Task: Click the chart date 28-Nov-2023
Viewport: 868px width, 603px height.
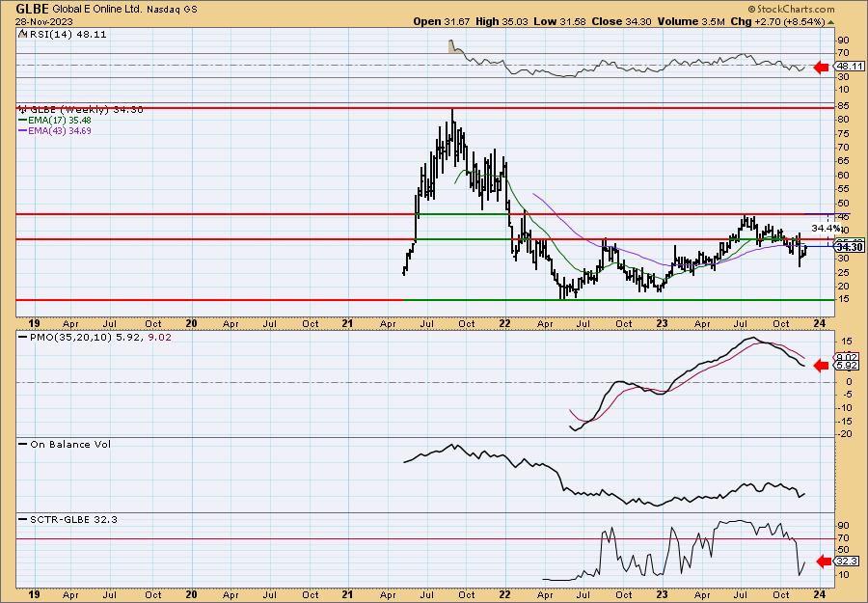Action: (43, 21)
